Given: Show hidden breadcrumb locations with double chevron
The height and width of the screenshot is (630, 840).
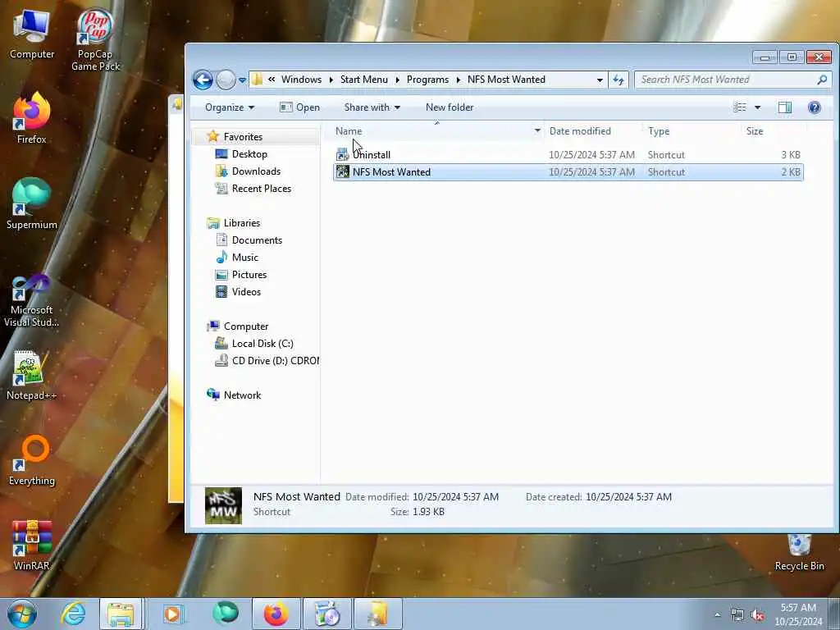Looking at the screenshot, I should (272, 80).
